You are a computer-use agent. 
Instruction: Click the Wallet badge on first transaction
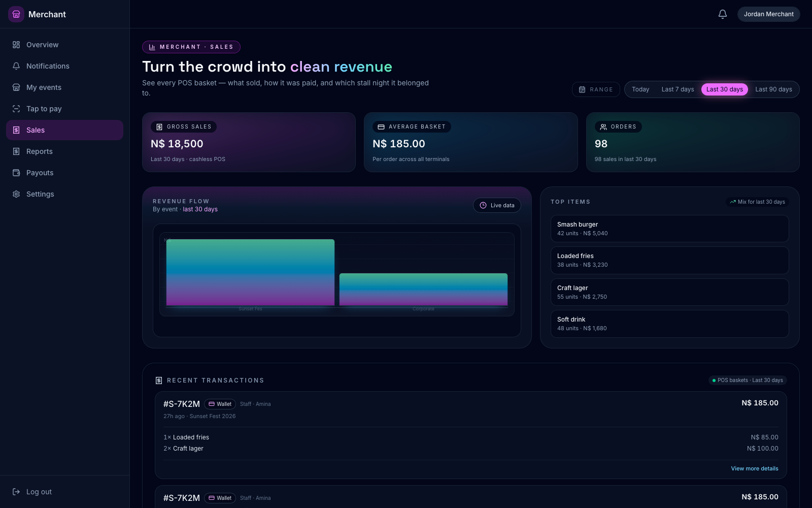point(220,404)
